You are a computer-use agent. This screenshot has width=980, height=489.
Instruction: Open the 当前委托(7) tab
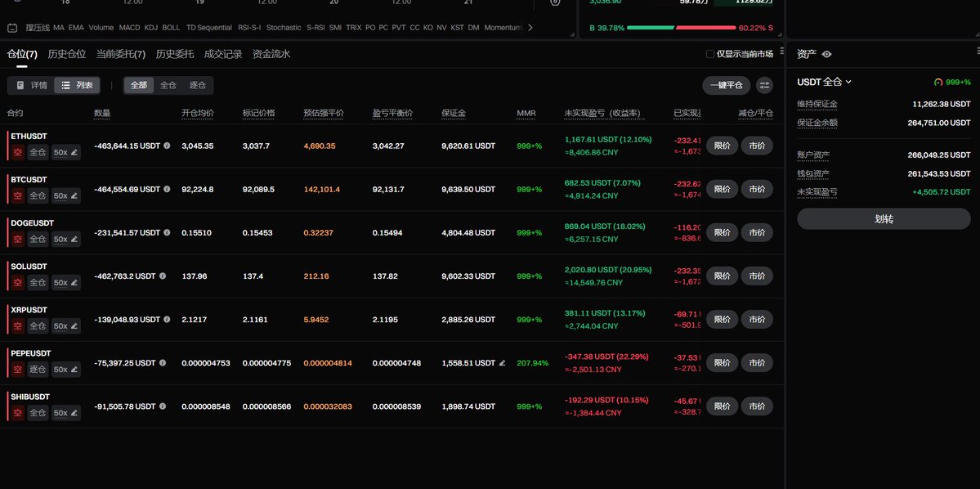click(121, 55)
